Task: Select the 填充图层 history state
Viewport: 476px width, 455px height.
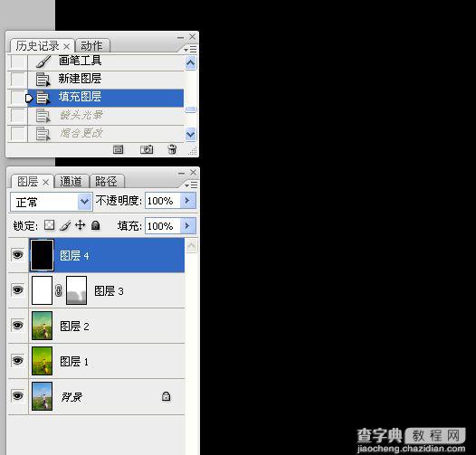Action: [x=106, y=98]
